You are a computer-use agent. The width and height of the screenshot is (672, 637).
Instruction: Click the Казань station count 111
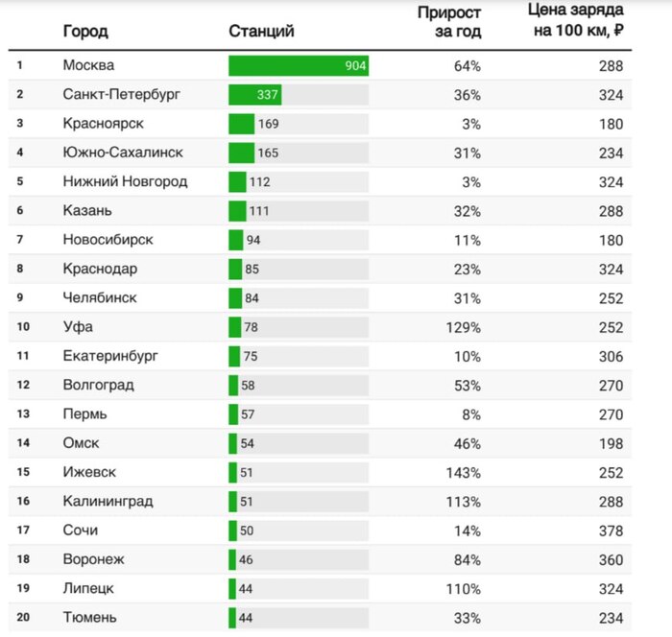[259, 211]
